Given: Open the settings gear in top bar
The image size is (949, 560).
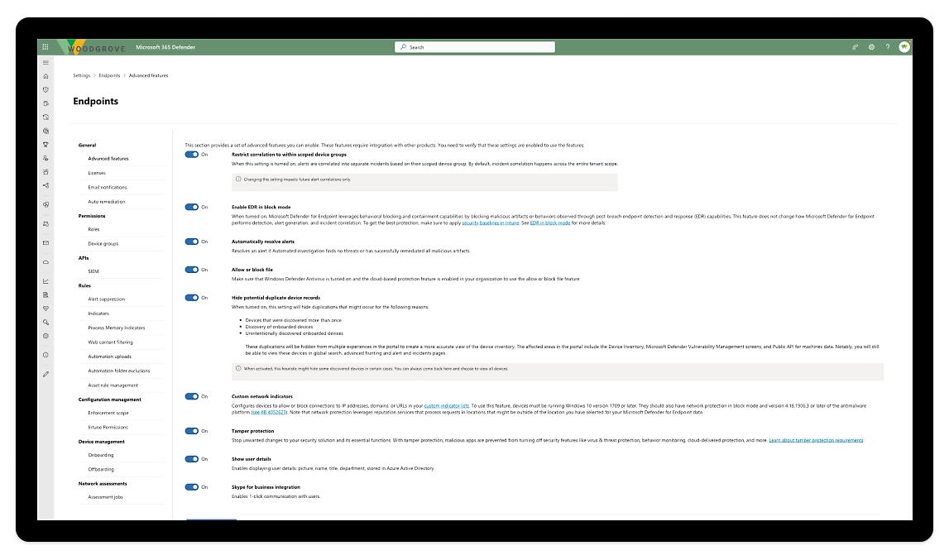Looking at the screenshot, I should coord(871,47).
